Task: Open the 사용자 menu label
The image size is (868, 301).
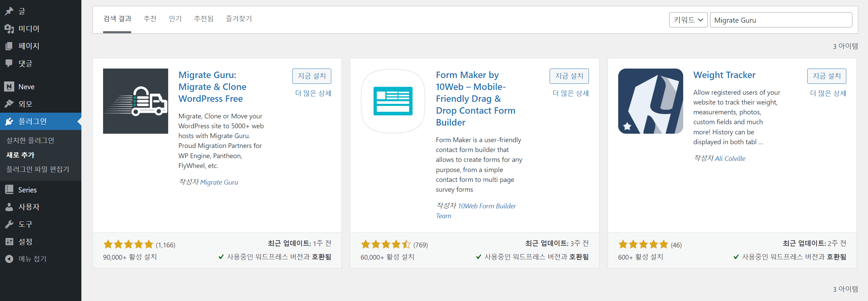Action: (x=29, y=207)
